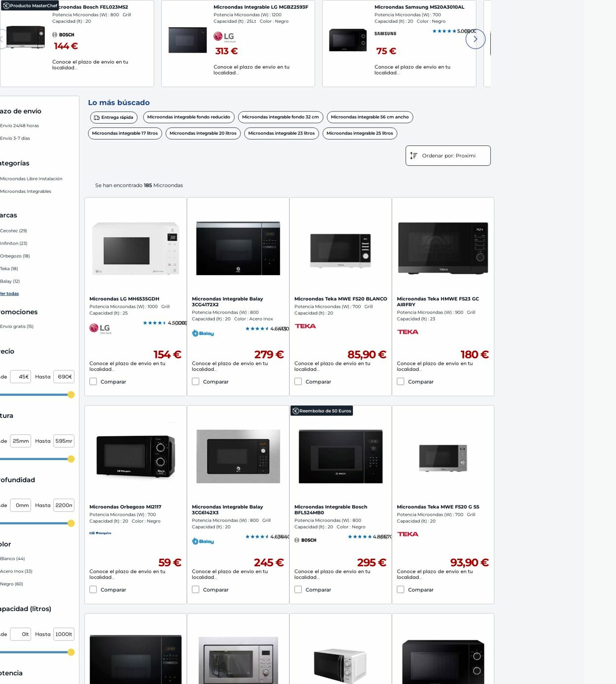Filter by color Negro (60)

coord(11,584)
